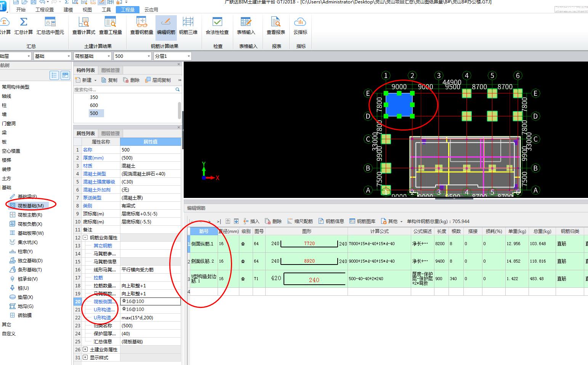Open the 500 component dropdown
Screen dimensions: 588x365
(x=133, y=56)
